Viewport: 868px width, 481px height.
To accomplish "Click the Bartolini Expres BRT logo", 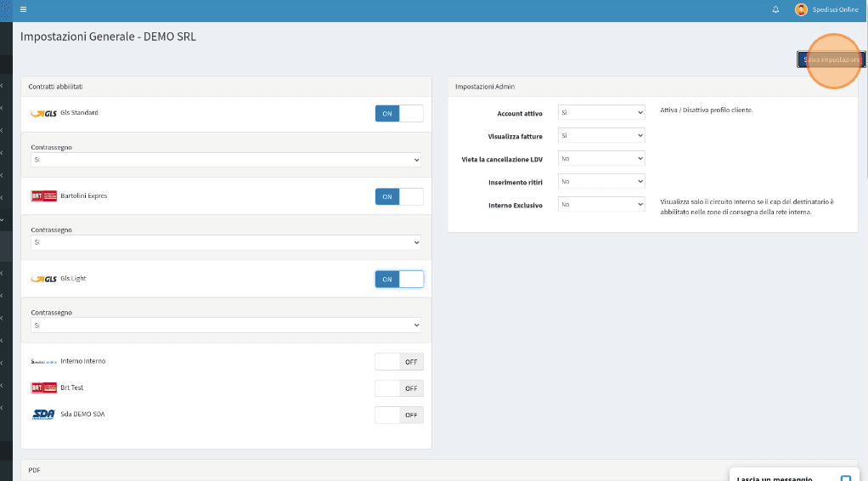I will [43, 196].
